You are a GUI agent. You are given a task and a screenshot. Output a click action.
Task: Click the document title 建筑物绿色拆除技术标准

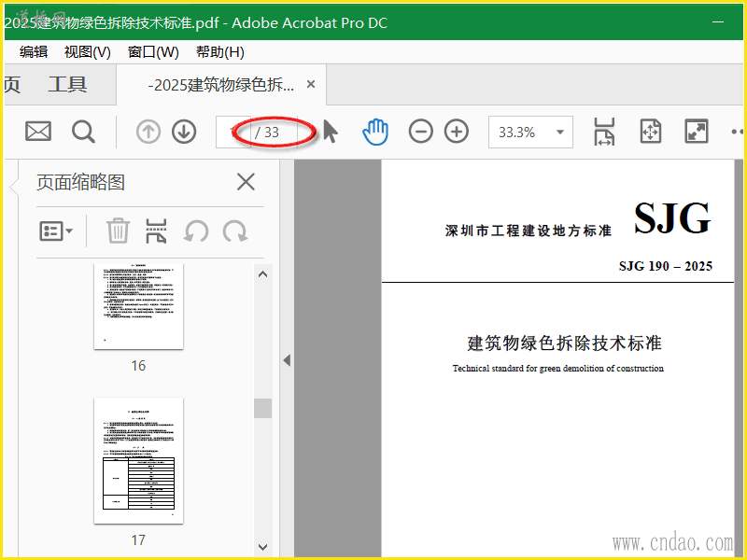564,343
